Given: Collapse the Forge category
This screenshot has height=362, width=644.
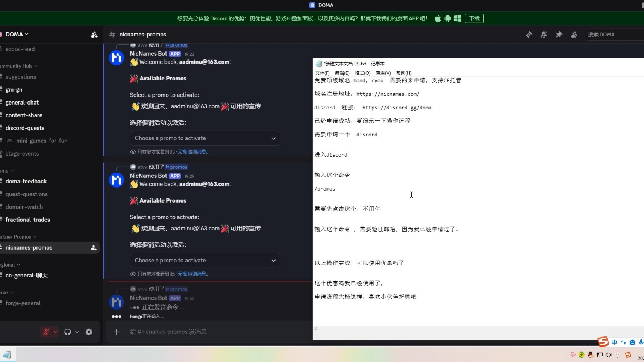Looking at the screenshot, I should tap(7, 292).
